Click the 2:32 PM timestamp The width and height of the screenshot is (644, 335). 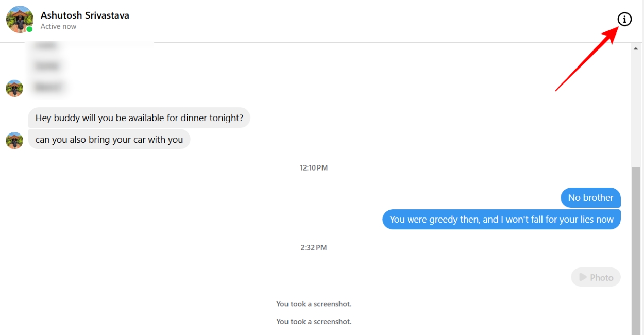314,248
